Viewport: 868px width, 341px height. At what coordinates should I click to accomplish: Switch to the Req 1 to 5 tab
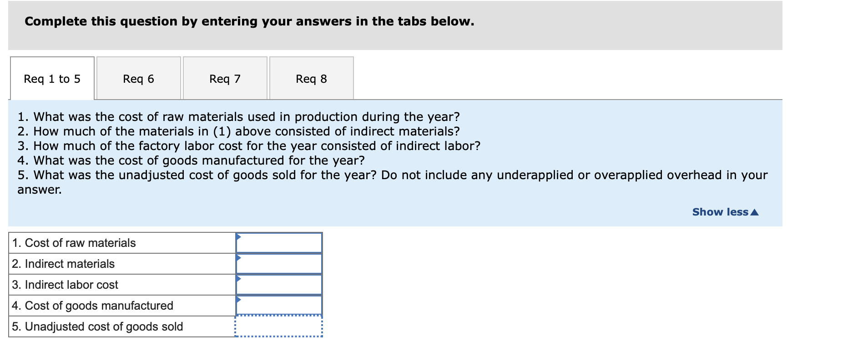52,79
